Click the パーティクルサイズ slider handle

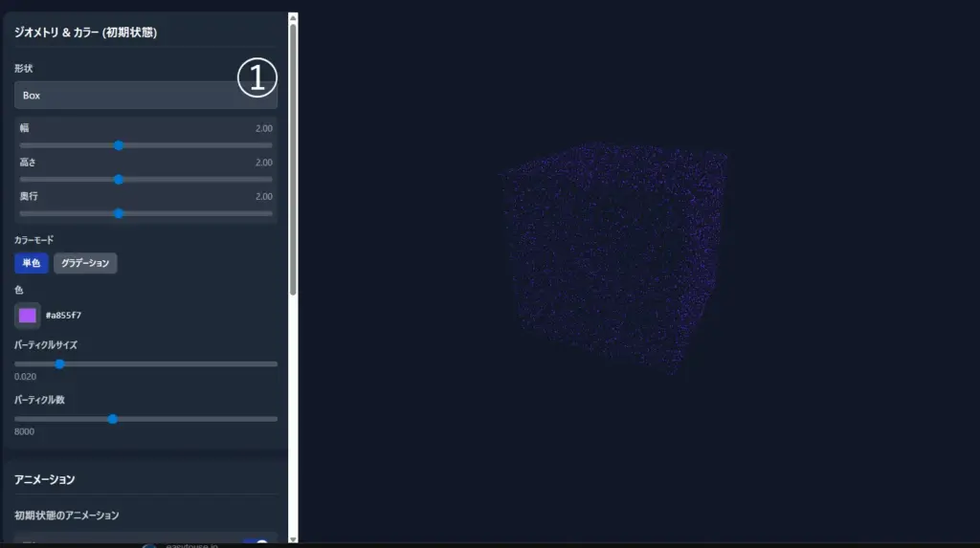[59, 363]
